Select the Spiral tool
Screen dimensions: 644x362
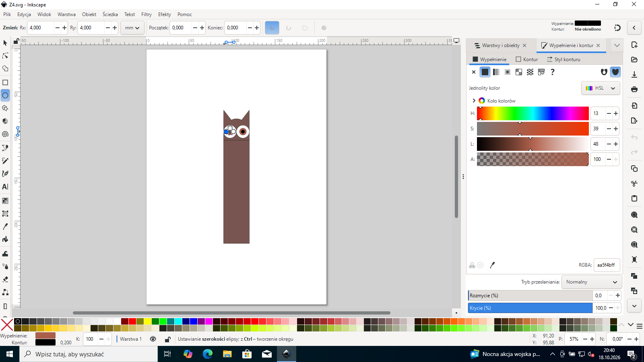click(5, 134)
